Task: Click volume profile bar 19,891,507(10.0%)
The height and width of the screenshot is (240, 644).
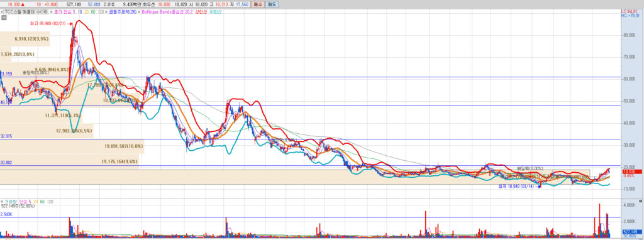Action: [x=72, y=146]
